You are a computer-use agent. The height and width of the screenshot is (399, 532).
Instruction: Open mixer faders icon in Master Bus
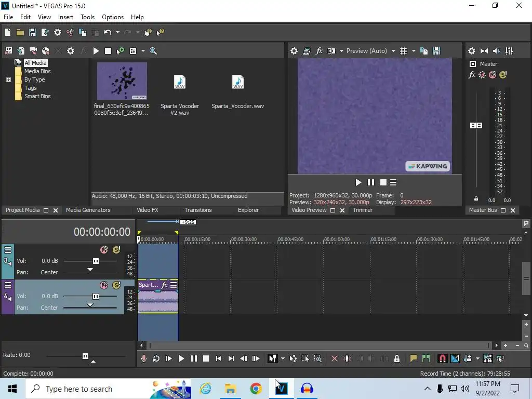(509, 51)
